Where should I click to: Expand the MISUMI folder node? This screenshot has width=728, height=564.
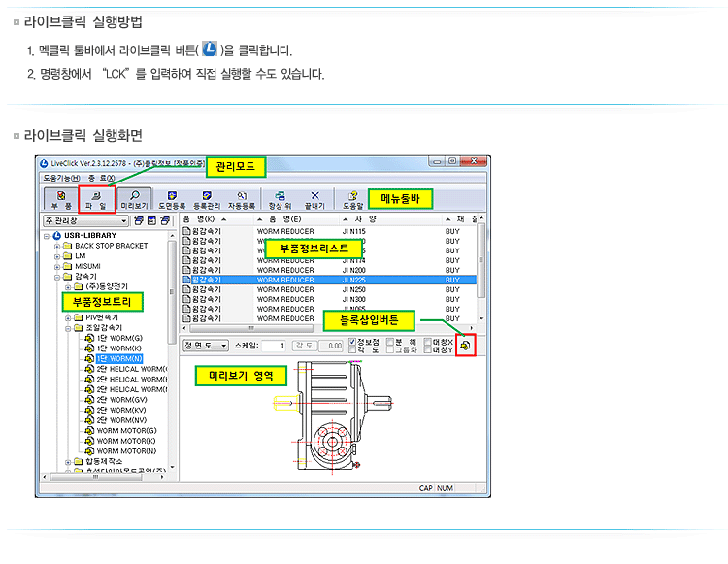57,267
